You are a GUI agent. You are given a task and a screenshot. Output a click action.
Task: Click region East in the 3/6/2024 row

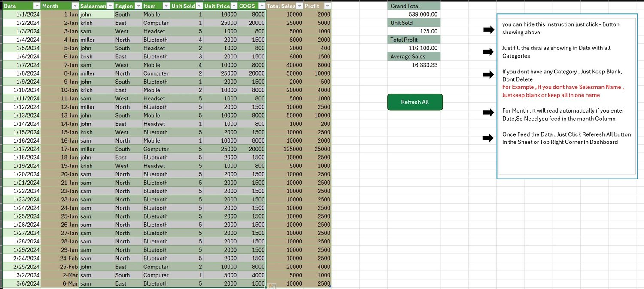point(128,283)
